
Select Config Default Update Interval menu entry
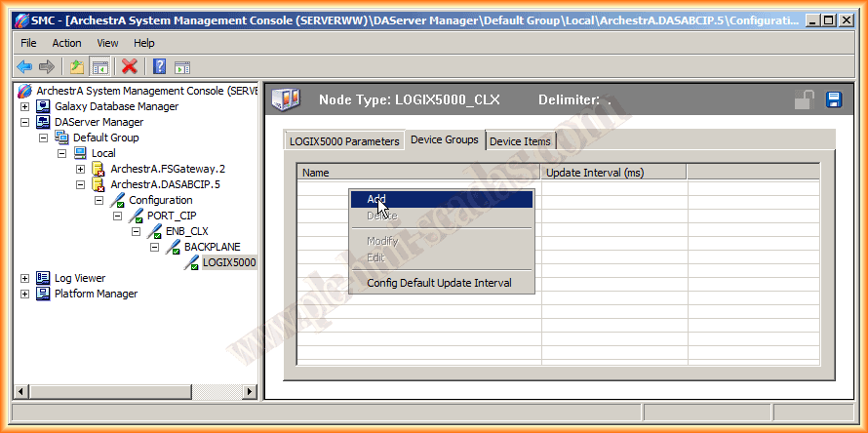(439, 283)
